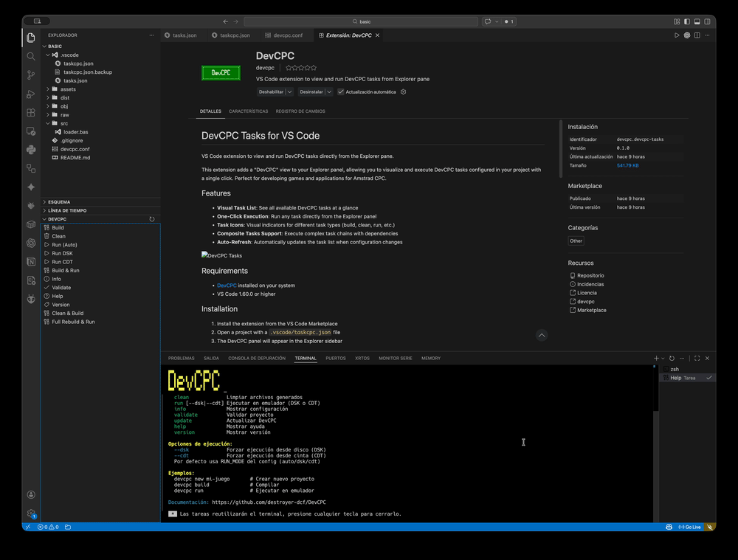Open Run and Debug view
The width and height of the screenshot is (738, 560).
pos(31,94)
